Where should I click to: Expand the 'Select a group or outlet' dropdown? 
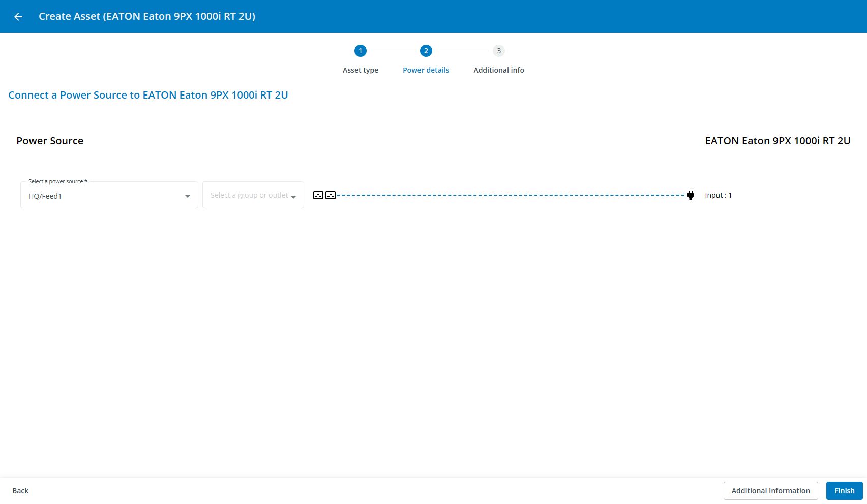click(253, 195)
